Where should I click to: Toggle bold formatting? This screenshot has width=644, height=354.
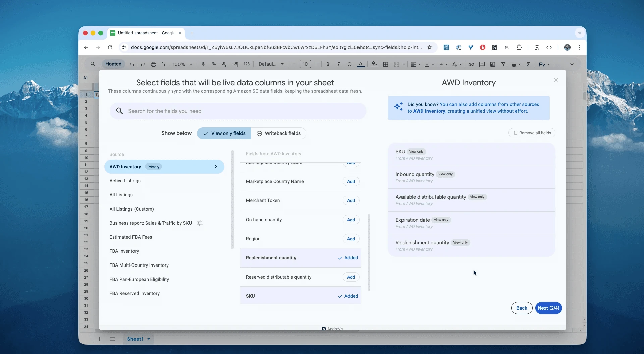tap(328, 64)
